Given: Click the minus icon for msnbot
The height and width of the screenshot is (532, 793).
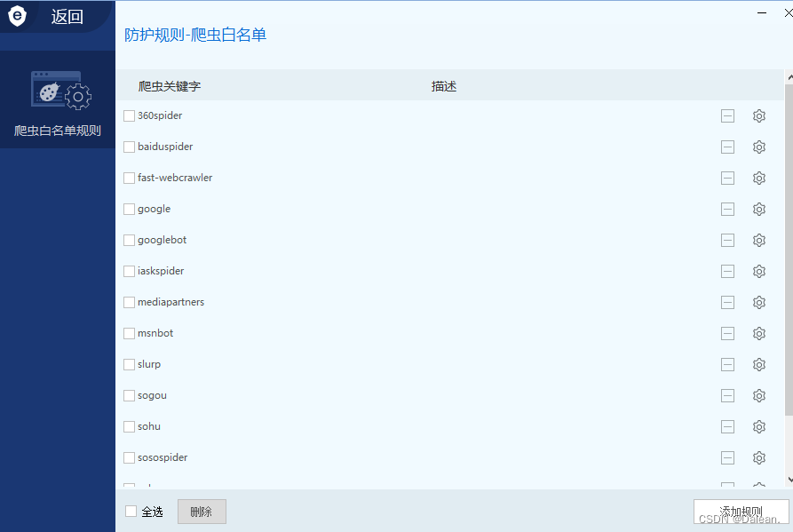Looking at the screenshot, I should click(727, 334).
